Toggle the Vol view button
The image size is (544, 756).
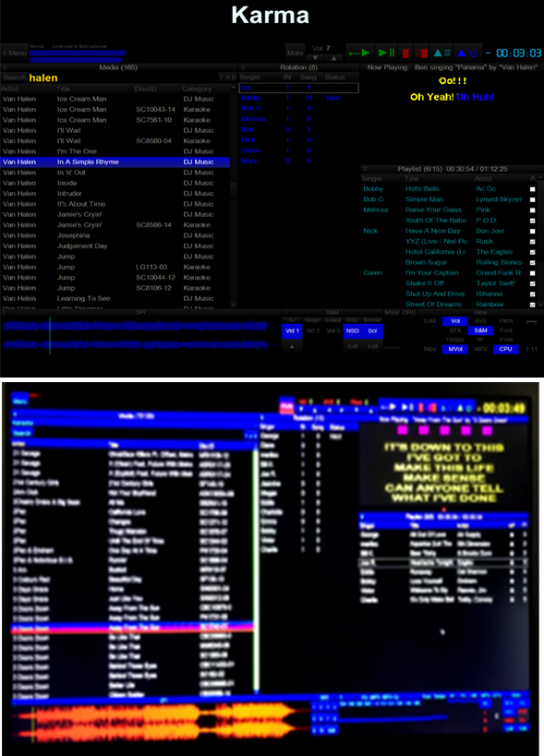click(x=454, y=320)
